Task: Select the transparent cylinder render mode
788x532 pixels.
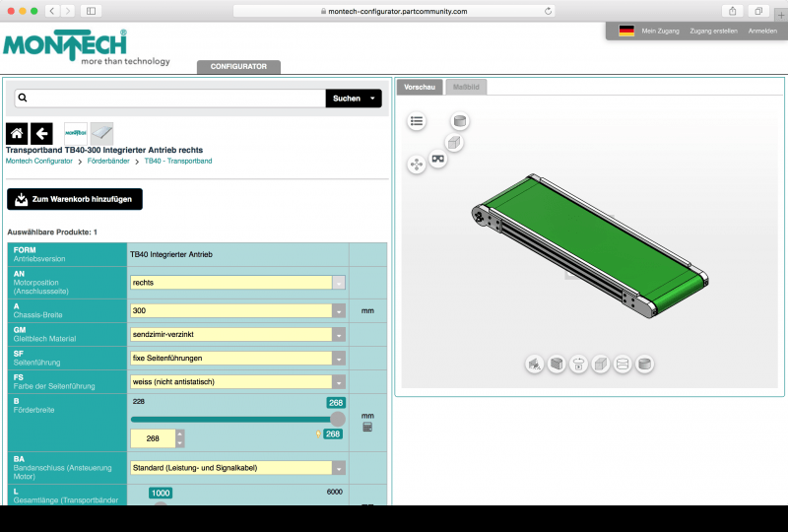Action: tap(623, 364)
